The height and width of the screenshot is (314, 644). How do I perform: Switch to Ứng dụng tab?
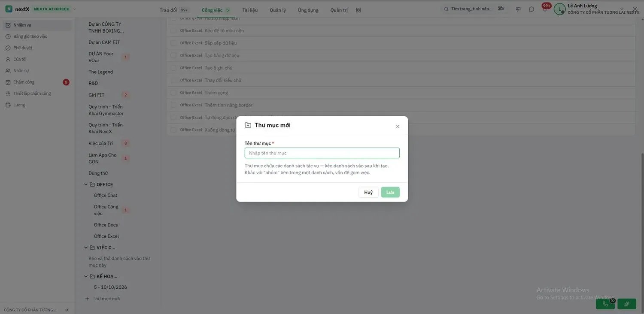[308, 10]
